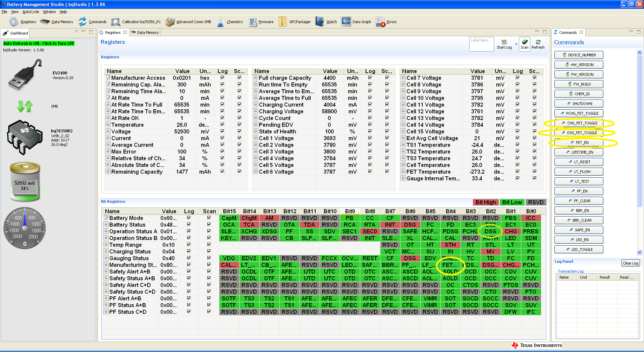Close the Registers tab via its X icon

pyautogui.click(x=125, y=32)
